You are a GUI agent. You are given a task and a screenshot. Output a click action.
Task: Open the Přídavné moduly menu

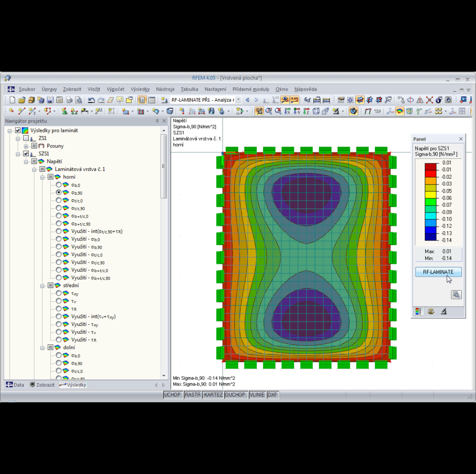tap(251, 89)
